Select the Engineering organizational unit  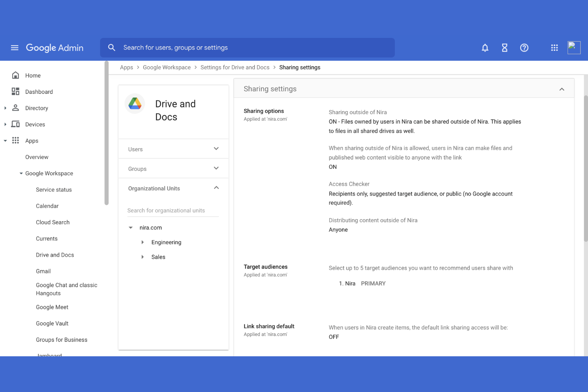point(166,242)
